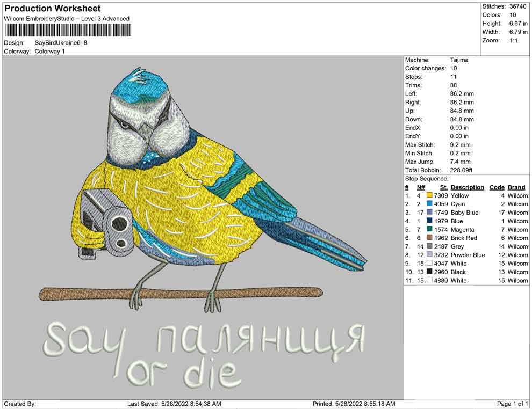Click the Brand column header
This screenshot has height=409, width=532.
coord(516,187)
